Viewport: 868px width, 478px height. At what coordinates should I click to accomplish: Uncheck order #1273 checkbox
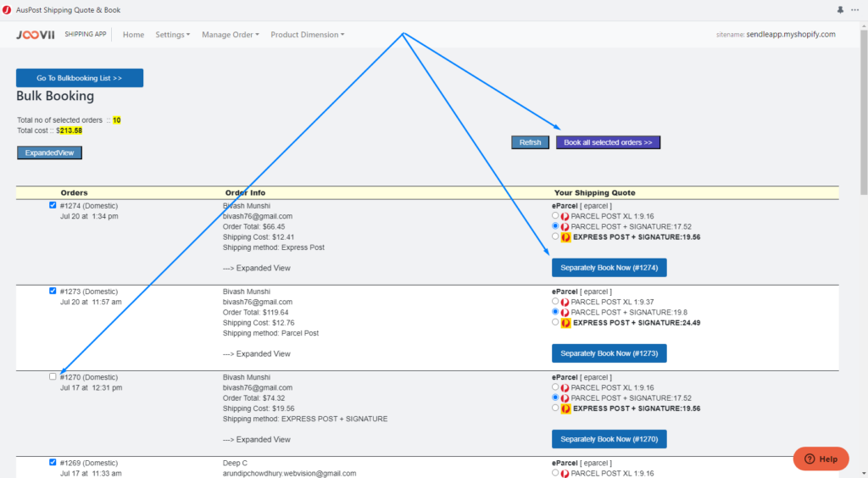(x=53, y=291)
